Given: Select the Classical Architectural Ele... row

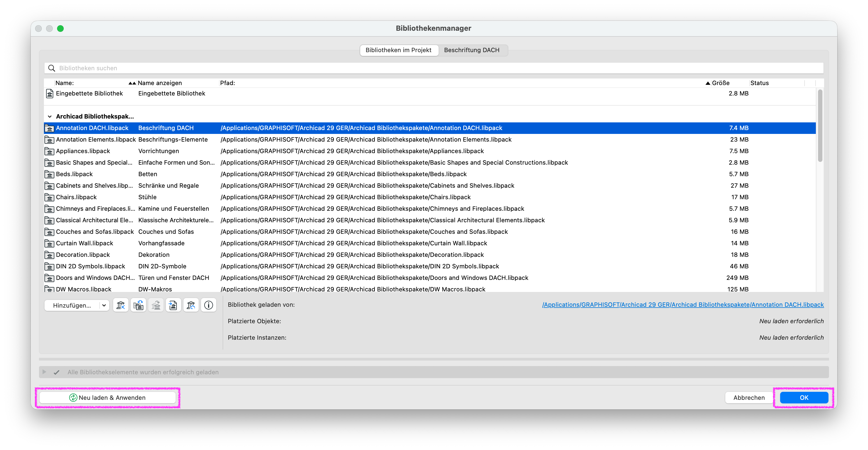Looking at the screenshot, I should tap(430, 220).
